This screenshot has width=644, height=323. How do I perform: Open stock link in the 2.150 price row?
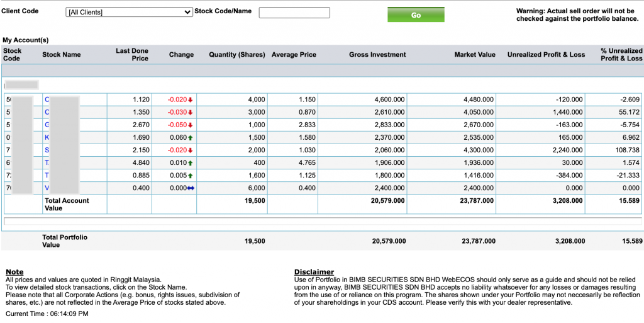pos(47,150)
